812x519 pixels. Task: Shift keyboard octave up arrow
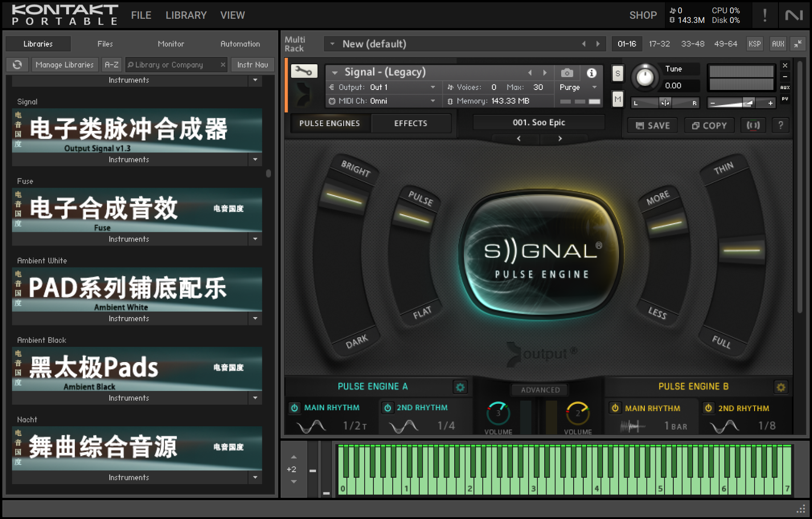coord(294,457)
